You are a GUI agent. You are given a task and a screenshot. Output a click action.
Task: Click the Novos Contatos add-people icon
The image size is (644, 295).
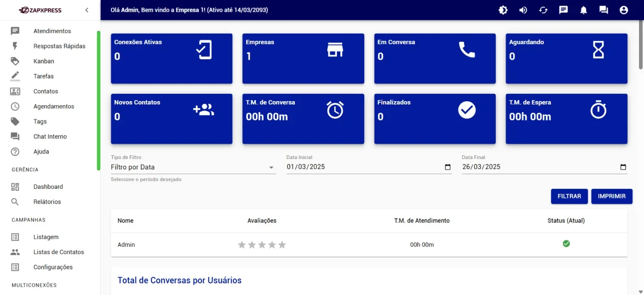(x=204, y=110)
